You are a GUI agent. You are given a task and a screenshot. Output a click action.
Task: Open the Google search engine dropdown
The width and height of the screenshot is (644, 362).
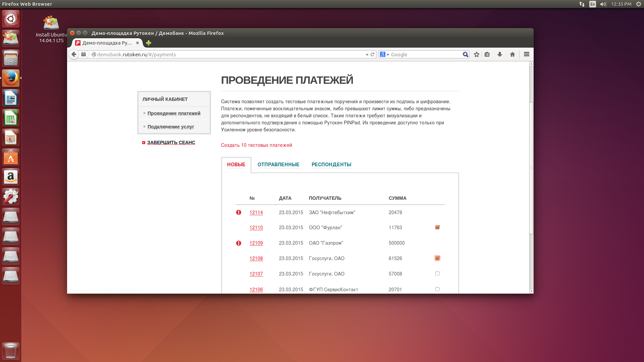(x=387, y=54)
